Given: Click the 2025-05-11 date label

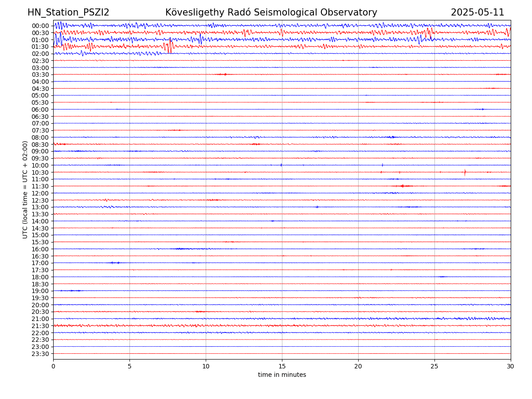Looking at the screenshot, I should tap(477, 12).
